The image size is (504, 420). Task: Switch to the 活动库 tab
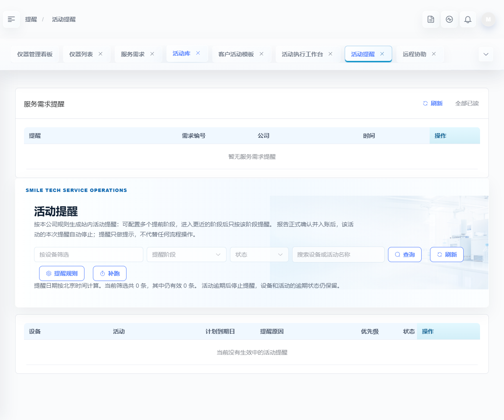[x=181, y=53]
